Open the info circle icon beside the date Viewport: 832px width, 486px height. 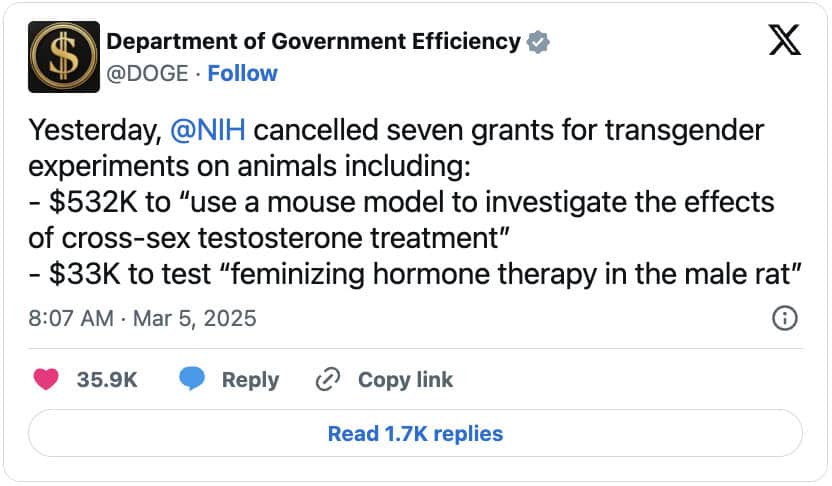785,318
